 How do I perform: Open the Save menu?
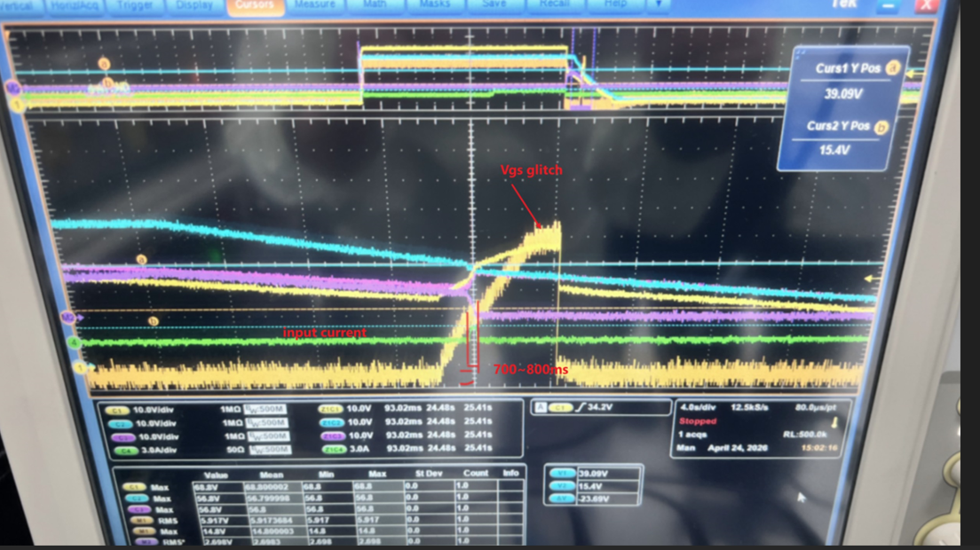tap(494, 4)
